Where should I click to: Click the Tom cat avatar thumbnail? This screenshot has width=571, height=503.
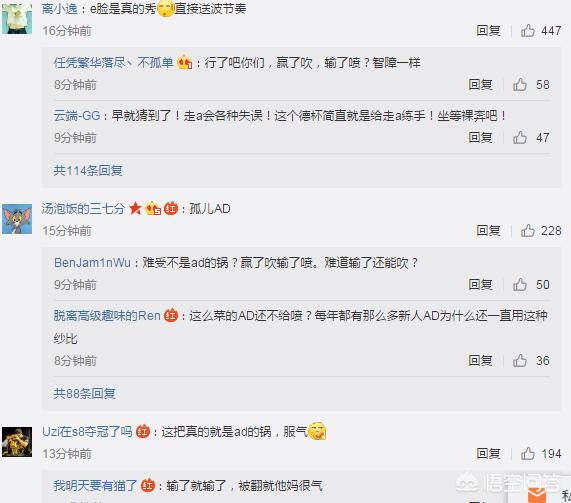[x=17, y=219]
